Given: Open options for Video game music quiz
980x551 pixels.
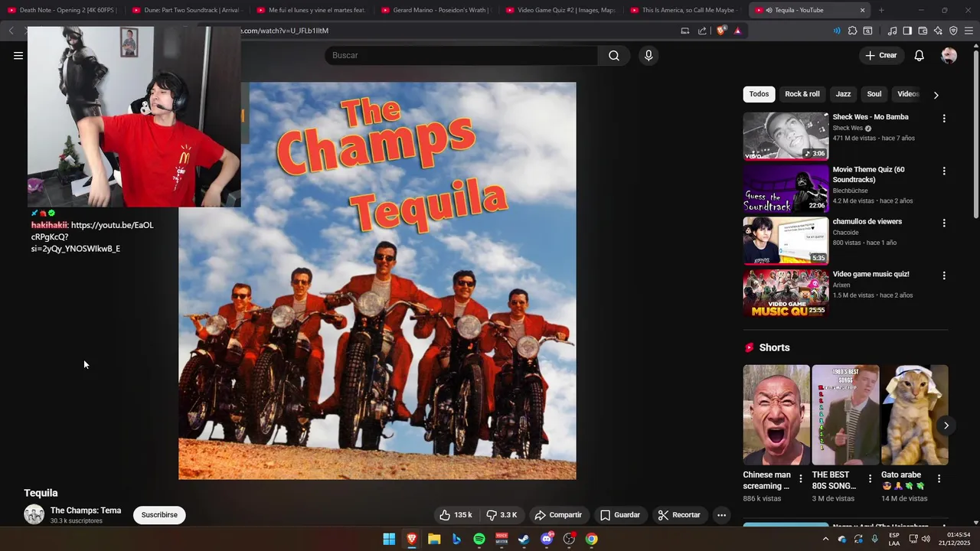Looking at the screenshot, I should click(943, 275).
